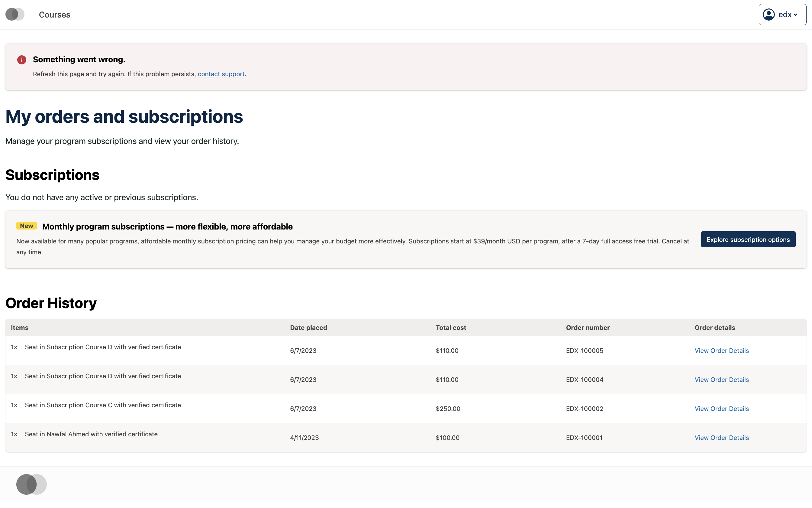Select the Order details column header
Image resolution: width=812 pixels, height=508 pixels.
[x=715, y=327]
